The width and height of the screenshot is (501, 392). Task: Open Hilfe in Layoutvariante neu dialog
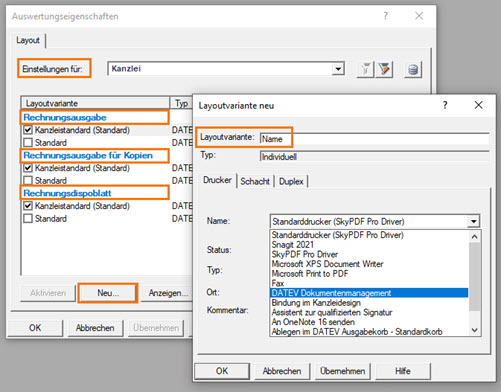pos(403,371)
